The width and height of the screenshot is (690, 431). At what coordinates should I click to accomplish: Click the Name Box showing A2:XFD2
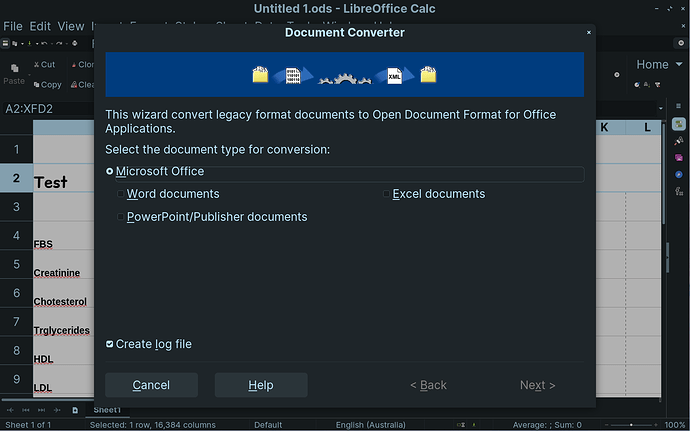[48, 109]
